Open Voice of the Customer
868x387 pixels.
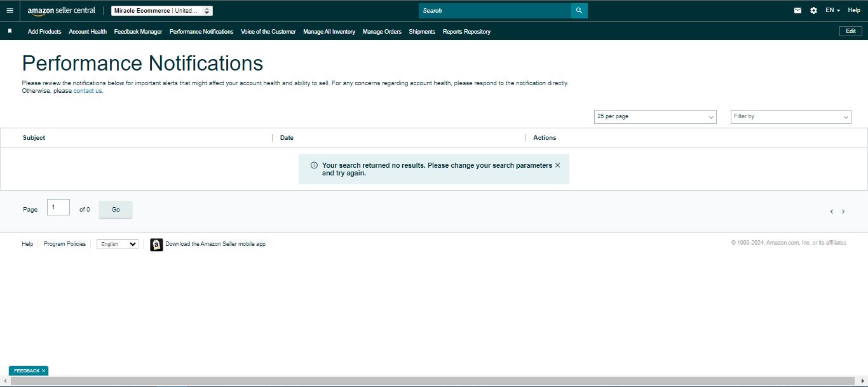tap(268, 32)
